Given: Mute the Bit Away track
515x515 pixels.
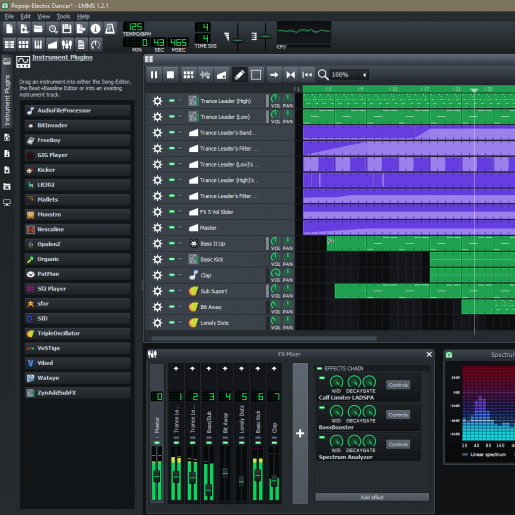Looking at the screenshot, I should (172, 306).
